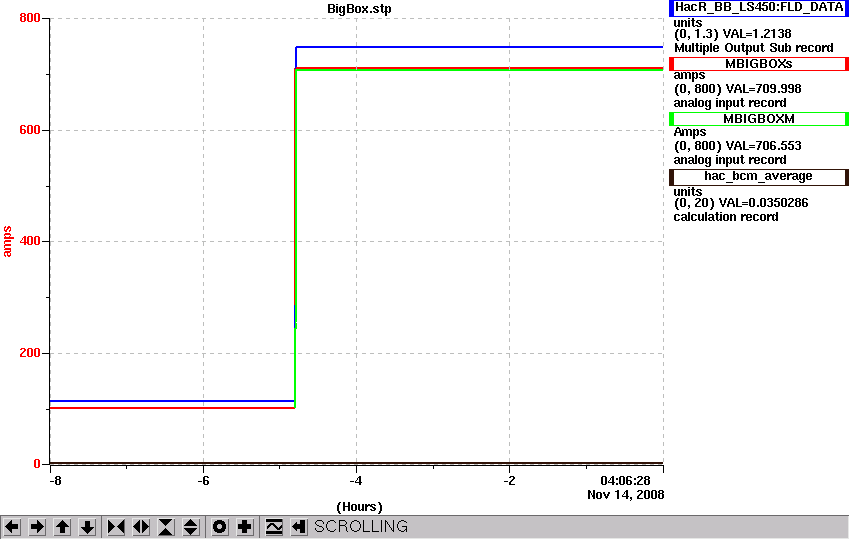Click the red amps y-axis label
This screenshot has height=539, width=849.
[7, 242]
